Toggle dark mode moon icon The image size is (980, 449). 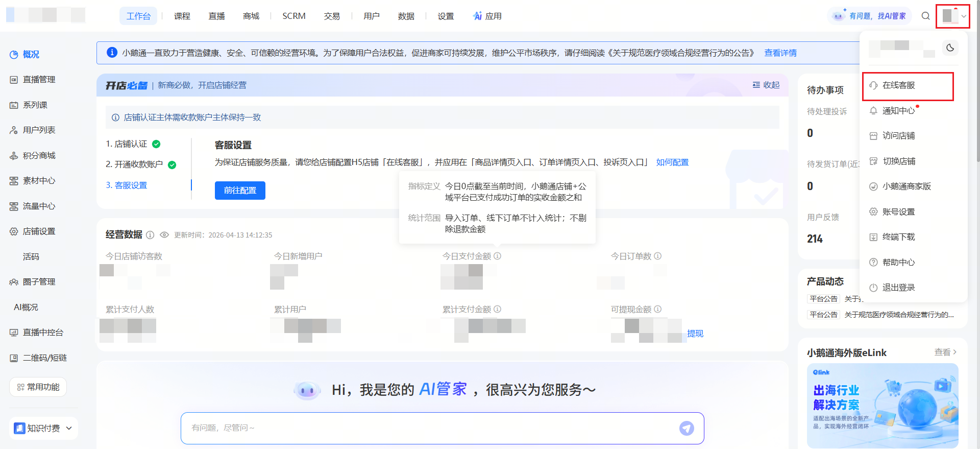[950, 48]
